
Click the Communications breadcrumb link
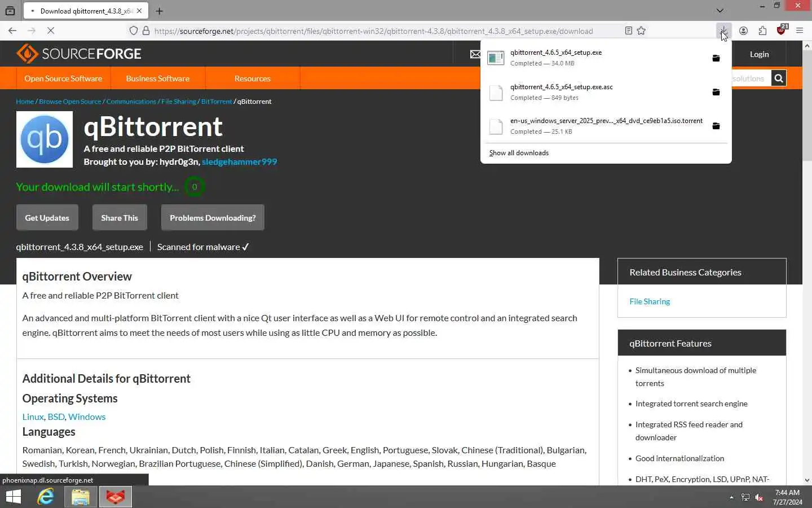131,102
